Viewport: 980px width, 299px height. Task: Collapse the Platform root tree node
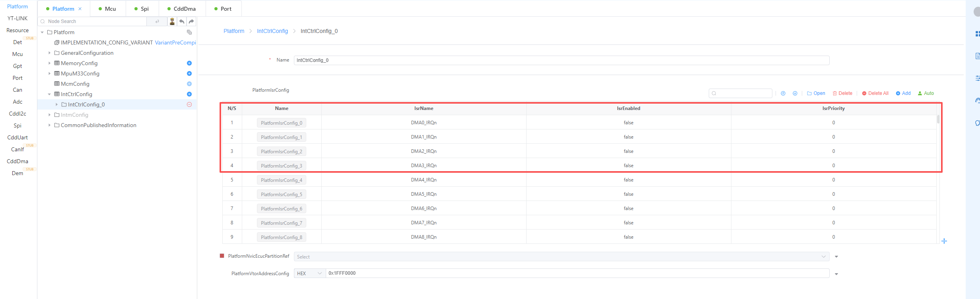click(x=42, y=32)
